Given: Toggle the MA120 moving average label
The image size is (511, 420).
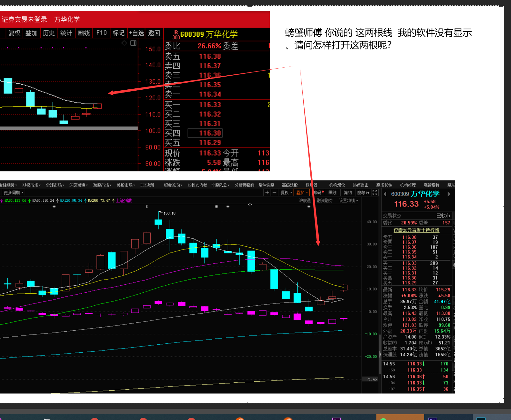Looking at the screenshot, I should click(x=71, y=200).
